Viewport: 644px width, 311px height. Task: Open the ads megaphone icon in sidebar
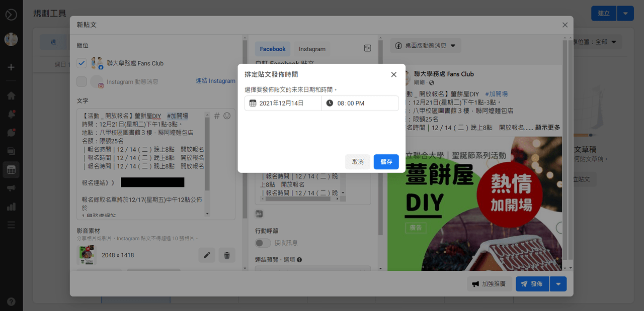click(x=11, y=188)
